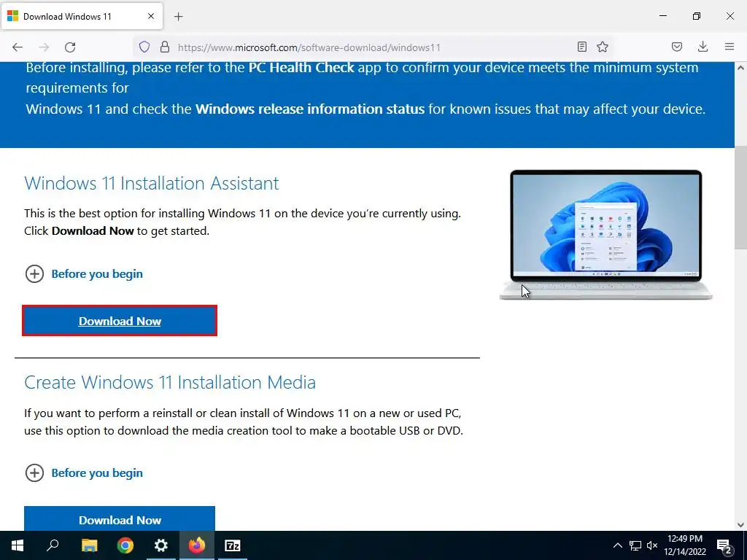The image size is (747, 560).
Task: Open the taskbar clock and date
Action: [684, 545]
